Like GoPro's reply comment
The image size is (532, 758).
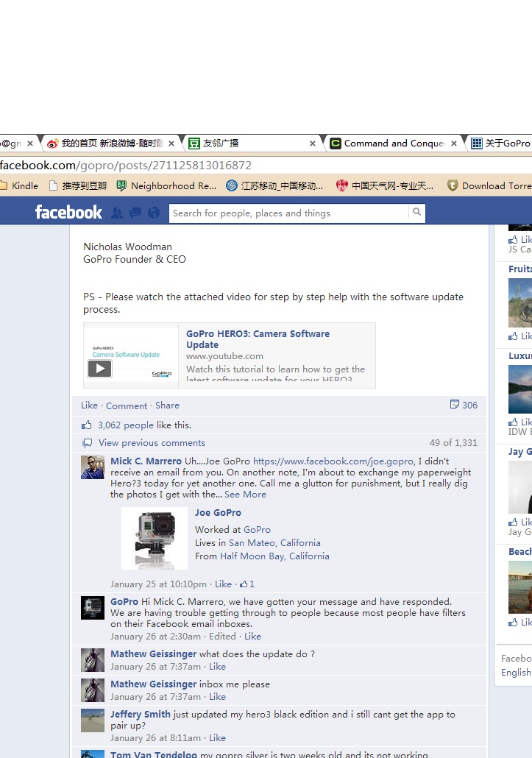click(x=252, y=636)
